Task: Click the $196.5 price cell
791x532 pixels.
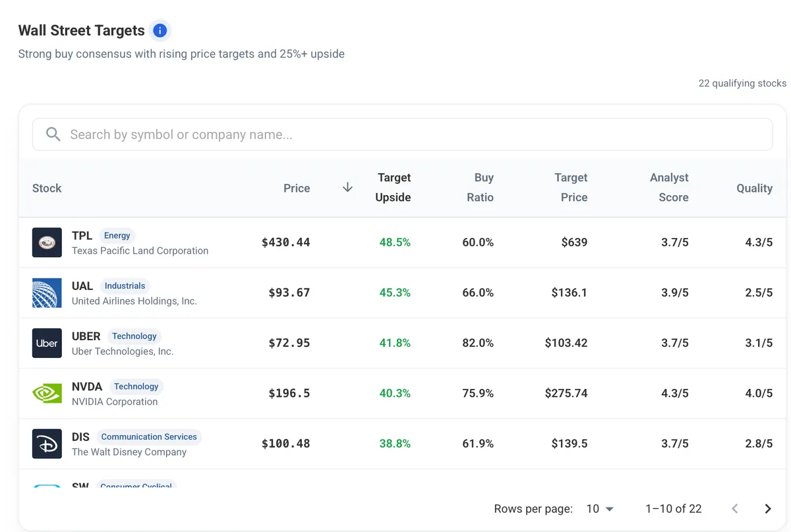Action: point(289,394)
